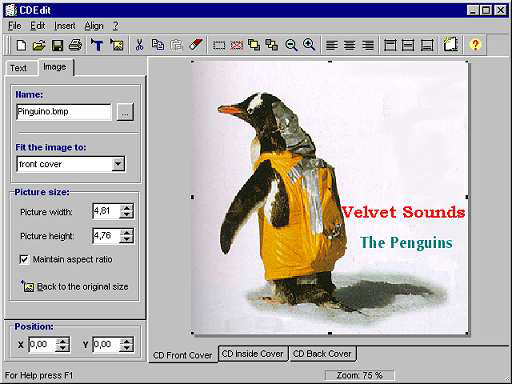Decrease Picture height with down arrow

[127, 239]
